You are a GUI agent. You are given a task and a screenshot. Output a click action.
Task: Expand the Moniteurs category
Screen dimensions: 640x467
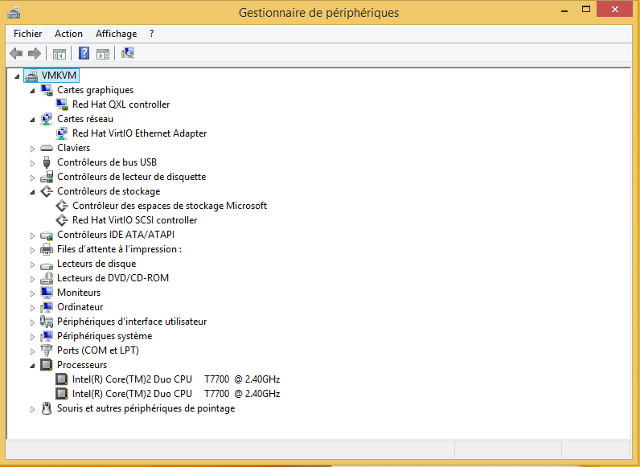(x=33, y=294)
